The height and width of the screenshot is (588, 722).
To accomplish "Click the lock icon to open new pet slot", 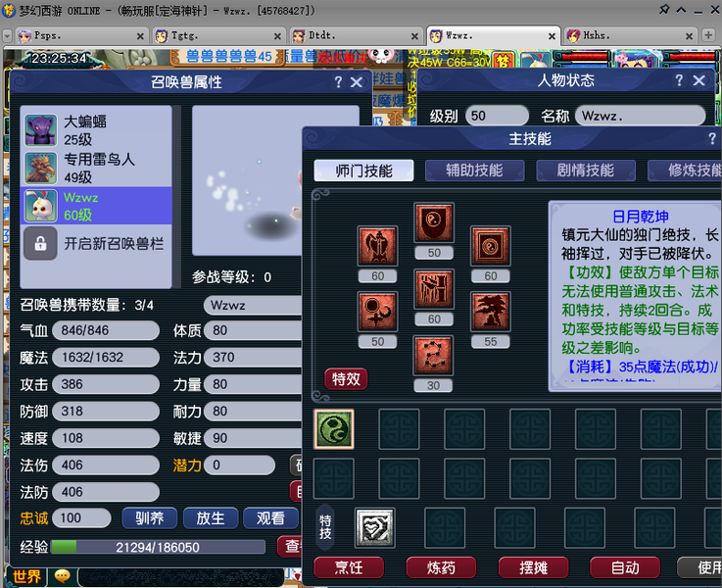I will tap(40, 244).
